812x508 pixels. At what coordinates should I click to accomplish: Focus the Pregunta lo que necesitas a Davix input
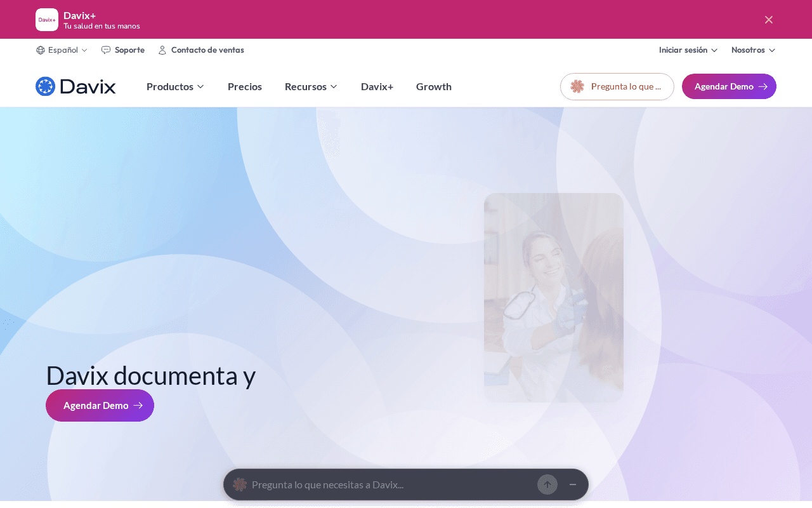click(390, 485)
